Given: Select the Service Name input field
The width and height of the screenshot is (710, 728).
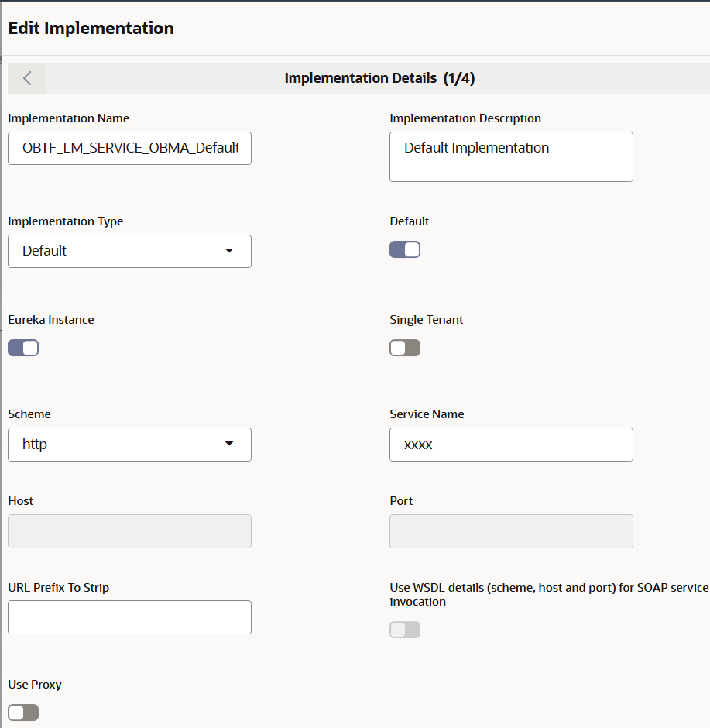Looking at the screenshot, I should pyautogui.click(x=511, y=445).
